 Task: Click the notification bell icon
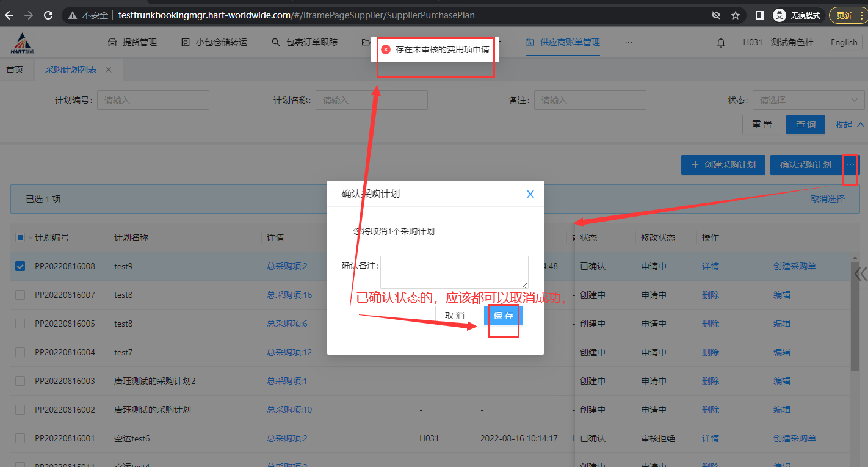[721, 43]
